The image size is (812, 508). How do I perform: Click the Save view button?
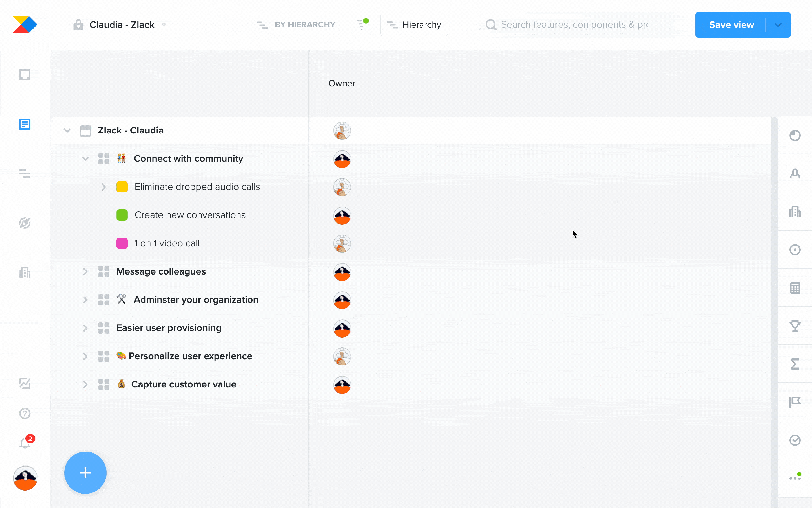pos(731,25)
